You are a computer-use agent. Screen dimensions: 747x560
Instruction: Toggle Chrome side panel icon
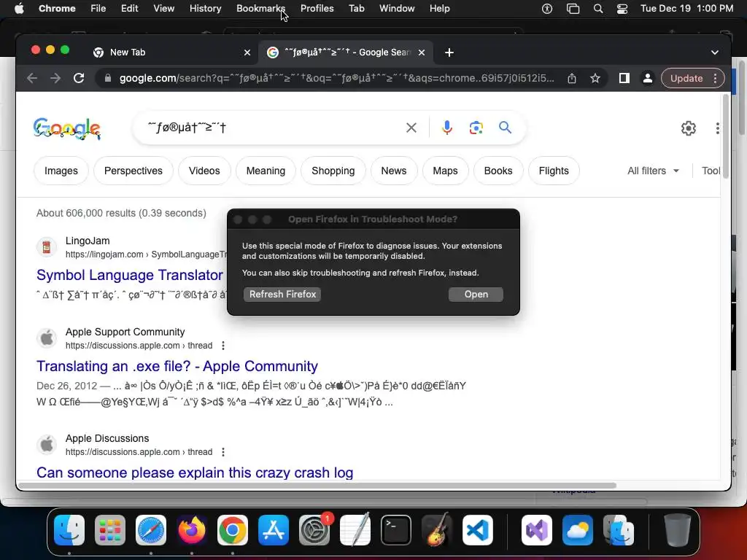624,78
